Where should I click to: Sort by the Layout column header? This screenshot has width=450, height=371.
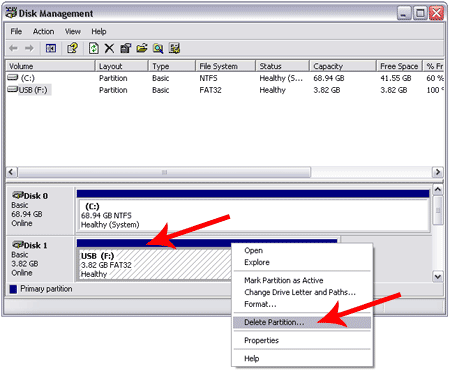tap(122, 66)
